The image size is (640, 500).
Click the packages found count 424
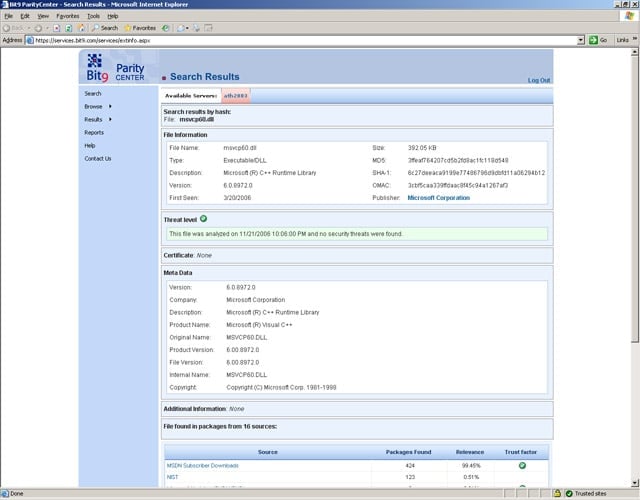410,465
